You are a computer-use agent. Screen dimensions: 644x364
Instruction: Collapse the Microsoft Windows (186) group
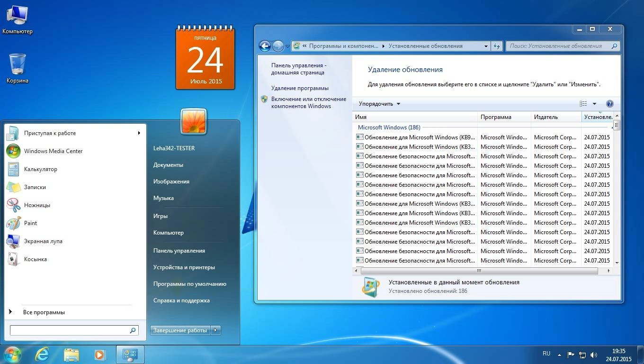coord(612,127)
